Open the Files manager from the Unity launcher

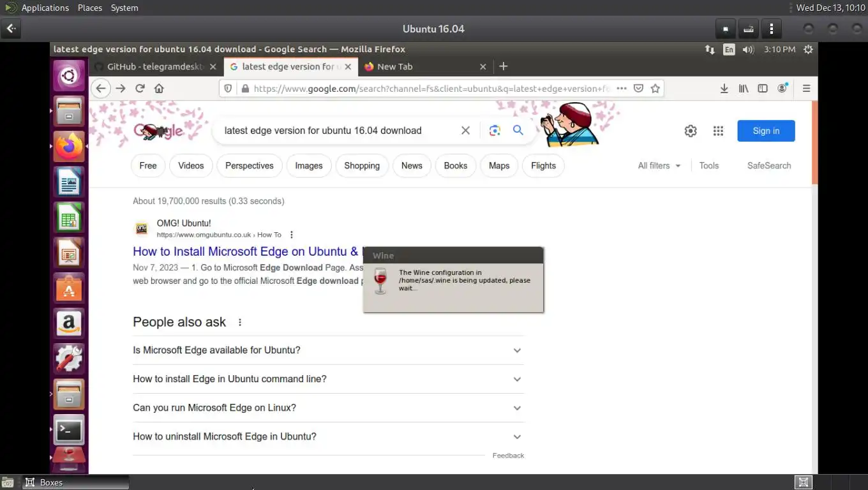[x=69, y=112]
